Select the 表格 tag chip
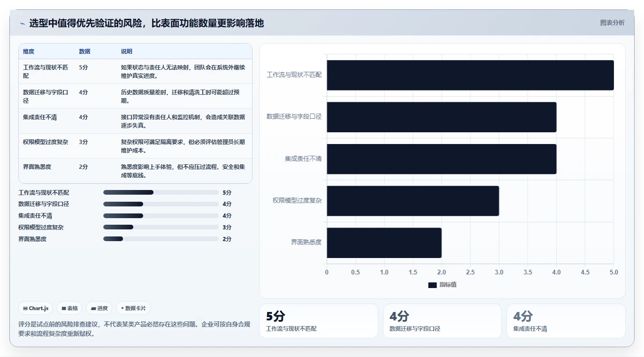This screenshot has height=357, width=644. click(x=69, y=308)
